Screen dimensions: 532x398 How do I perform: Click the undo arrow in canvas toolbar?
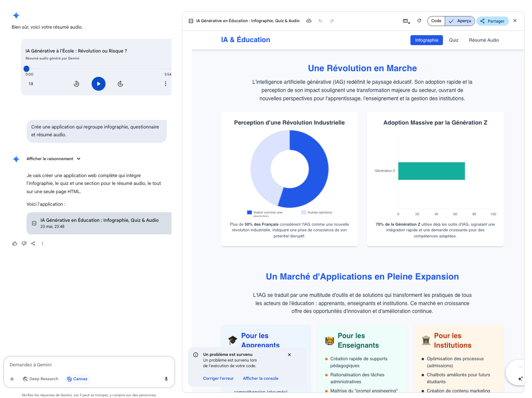click(x=321, y=21)
